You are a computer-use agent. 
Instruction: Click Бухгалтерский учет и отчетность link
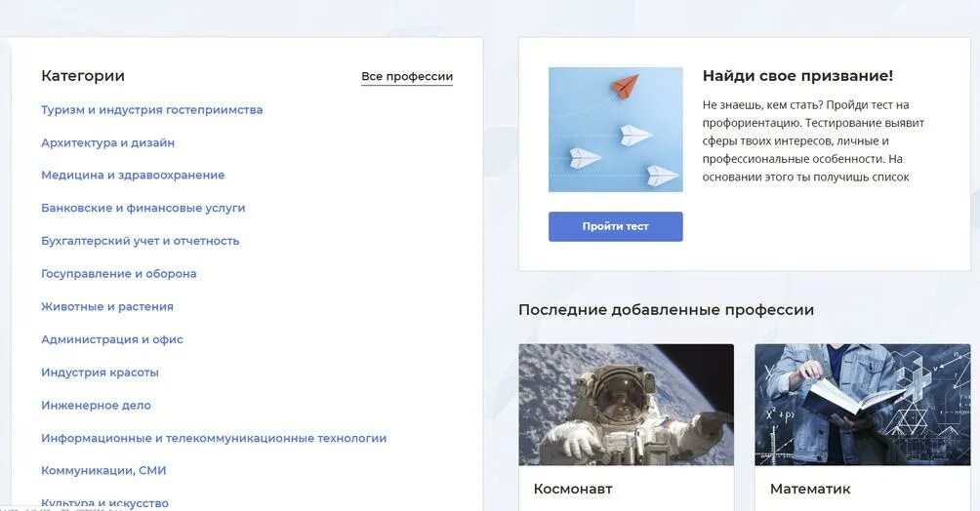(x=140, y=241)
